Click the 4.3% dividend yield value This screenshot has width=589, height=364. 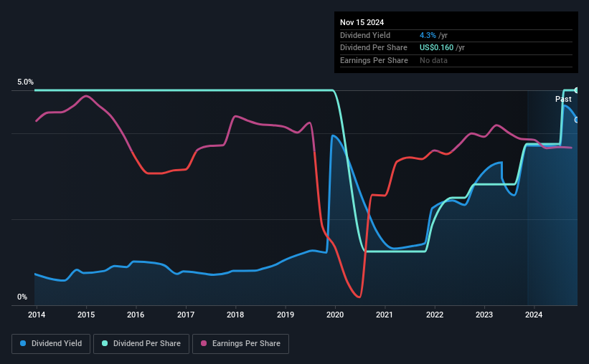428,35
